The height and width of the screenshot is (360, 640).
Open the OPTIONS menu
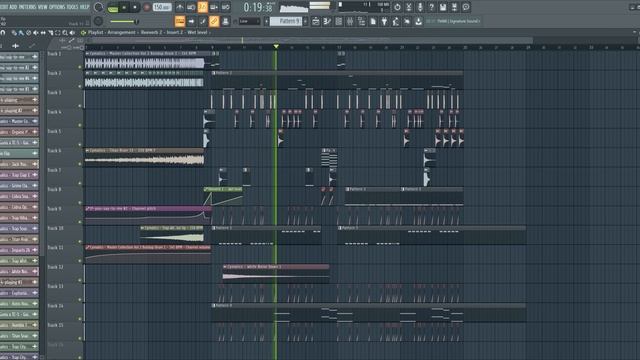(57, 7)
